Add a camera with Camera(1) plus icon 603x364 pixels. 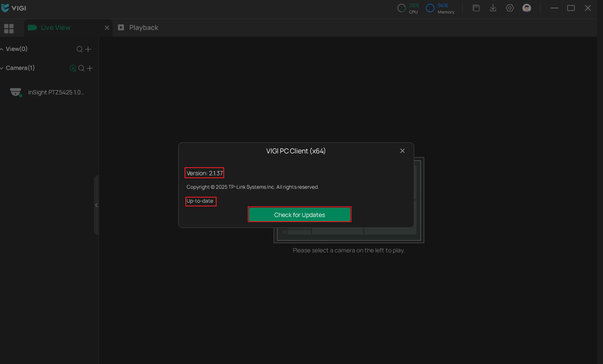pyautogui.click(x=90, y=68)
